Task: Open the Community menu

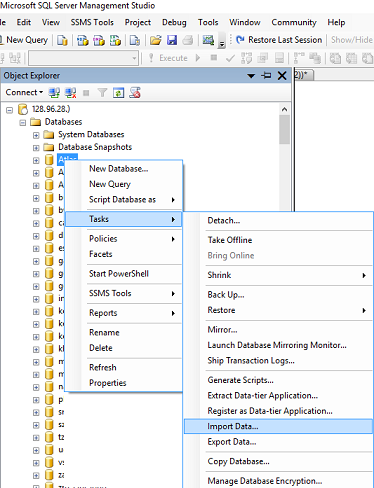Action: (x=294, y=22)
